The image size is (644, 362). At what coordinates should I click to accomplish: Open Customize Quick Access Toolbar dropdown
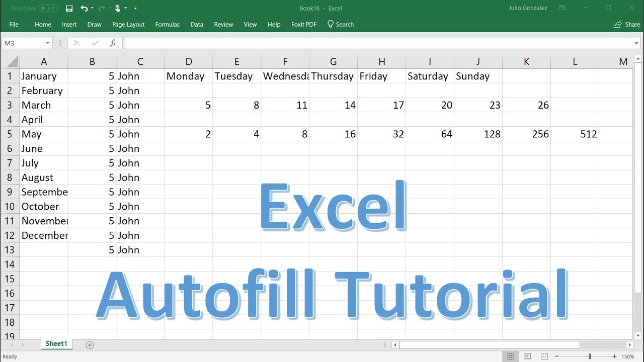(x=135, y=8)
